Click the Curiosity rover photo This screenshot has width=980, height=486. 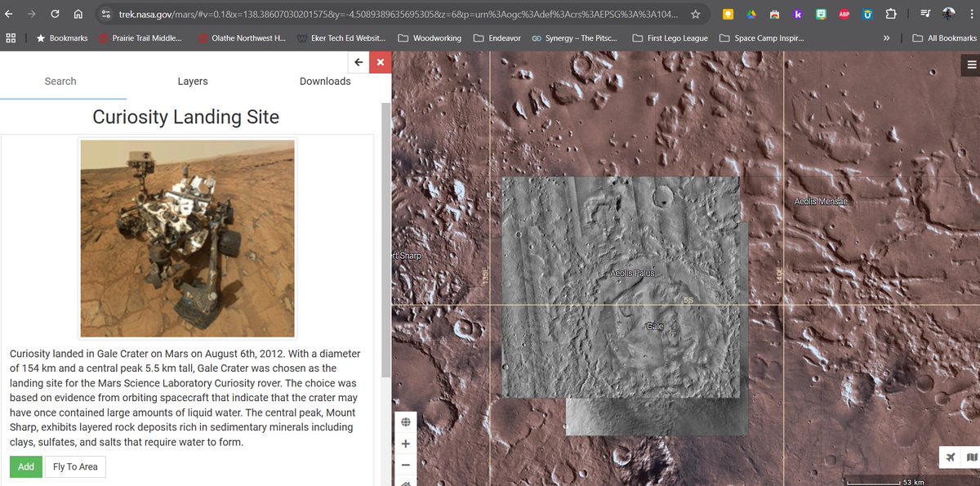[x=187, y=238]
